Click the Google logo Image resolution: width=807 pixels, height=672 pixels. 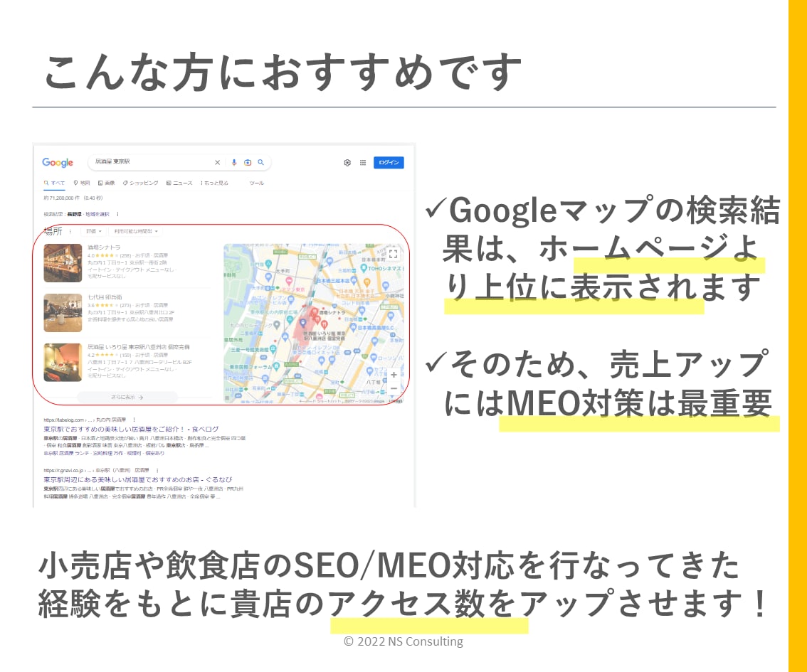58,162
